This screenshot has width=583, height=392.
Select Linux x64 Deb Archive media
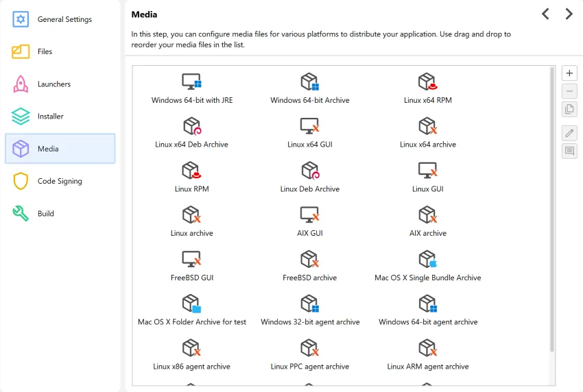pyautogui.click(x=192, y=133)
